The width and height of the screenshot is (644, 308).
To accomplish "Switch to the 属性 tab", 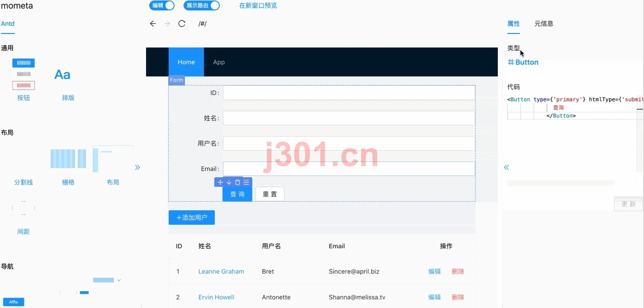I will pos(514,24).
